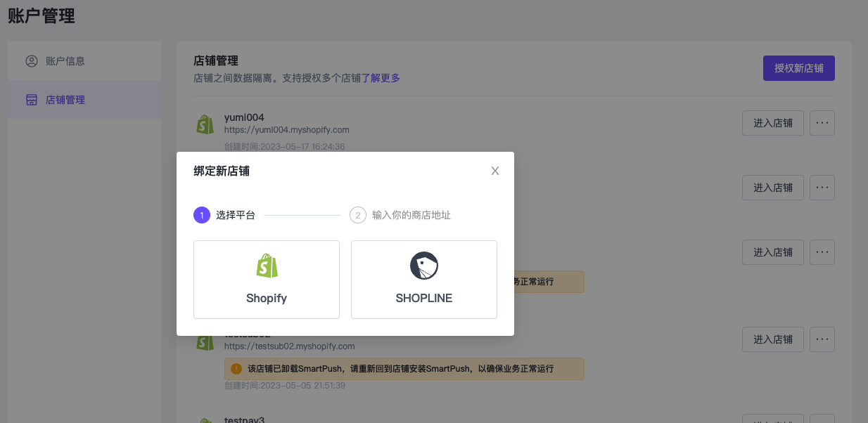868x423 pixels.
Task: Open the 了解更多 link
Action: 381,78
